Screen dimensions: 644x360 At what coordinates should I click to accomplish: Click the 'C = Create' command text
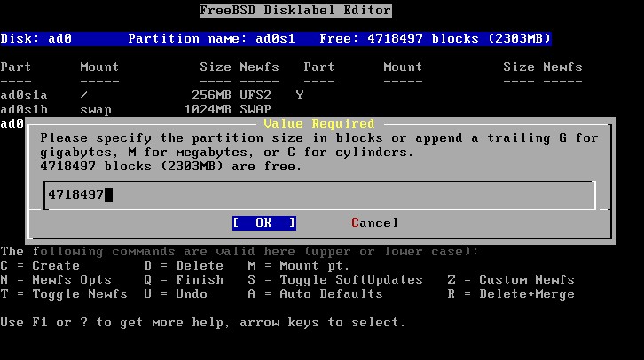pos(40,266)
